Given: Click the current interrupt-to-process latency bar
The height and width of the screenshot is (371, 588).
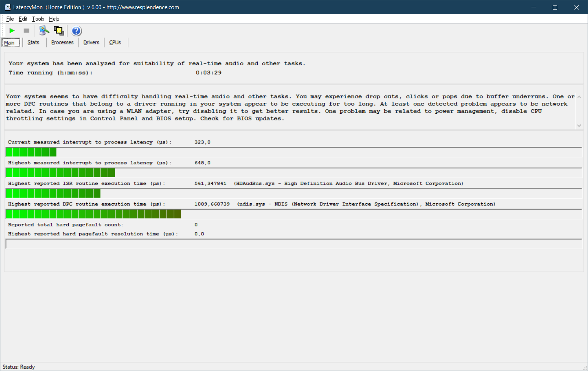Looking at the screenshot, I should (x=294, y=152).
